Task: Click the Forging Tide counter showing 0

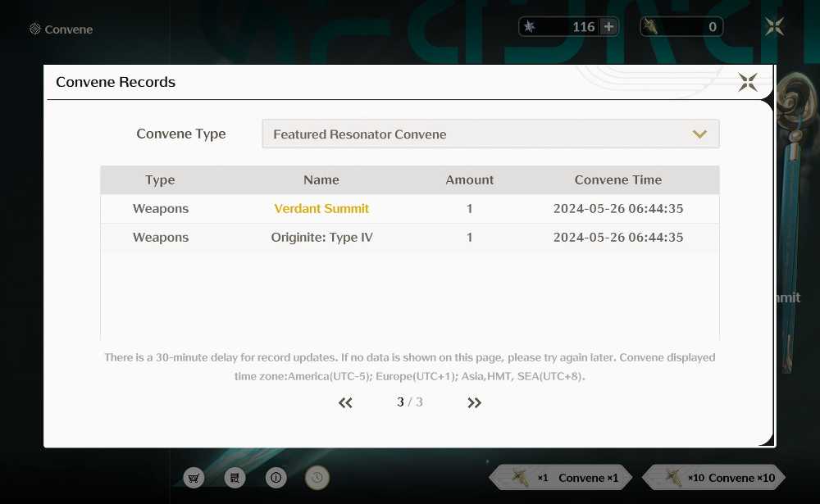Action: pos(681,27)
